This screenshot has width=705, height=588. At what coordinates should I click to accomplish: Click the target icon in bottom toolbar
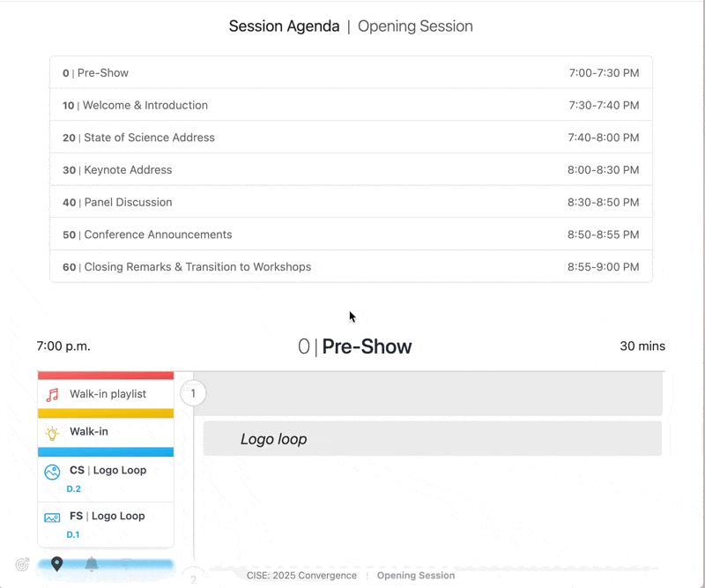click(23, 565)
